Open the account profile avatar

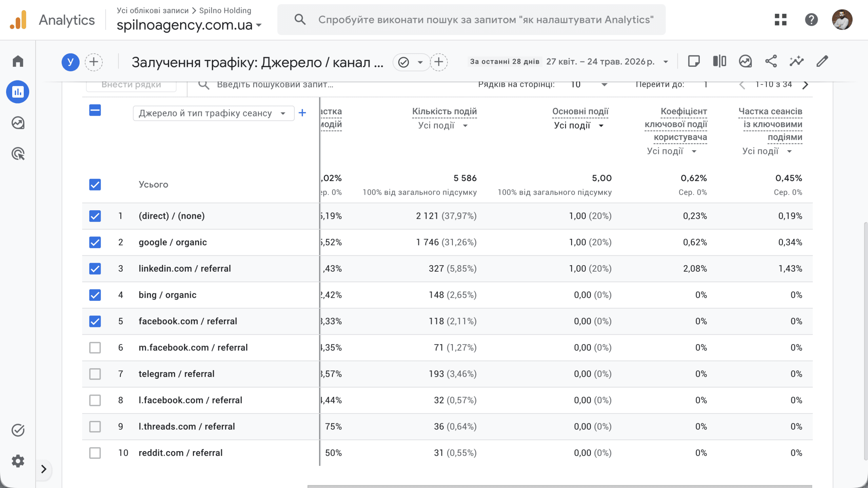842,20
